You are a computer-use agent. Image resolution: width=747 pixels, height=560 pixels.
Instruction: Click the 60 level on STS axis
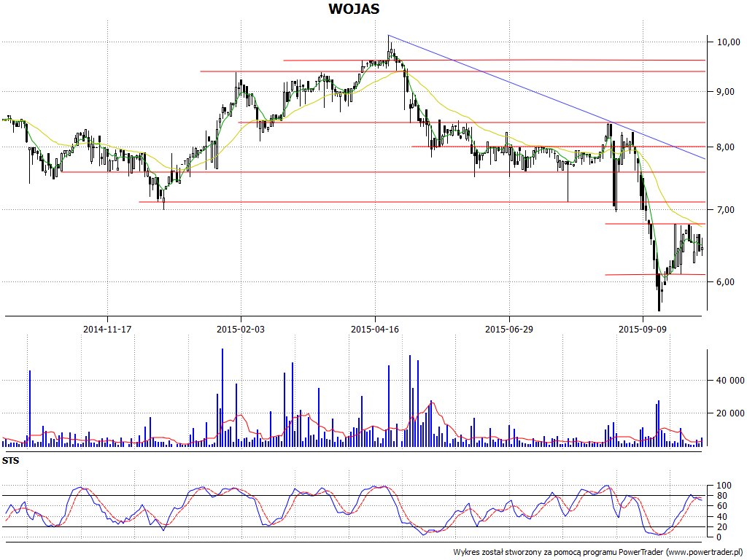(721, 506)
